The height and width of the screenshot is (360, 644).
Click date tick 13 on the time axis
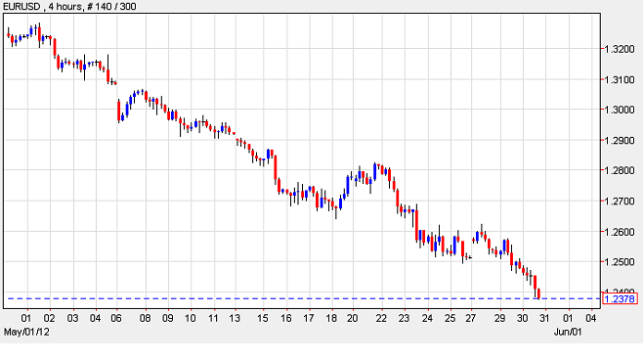(235, 319)
